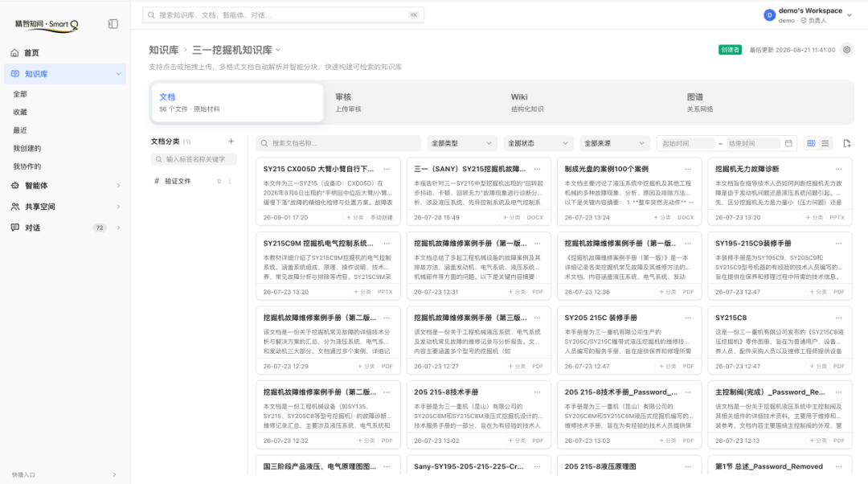Viewport: 868px width, 484px height.
Task: Focus the 标签名称 keyword search field
Action: tap(194, 159)
